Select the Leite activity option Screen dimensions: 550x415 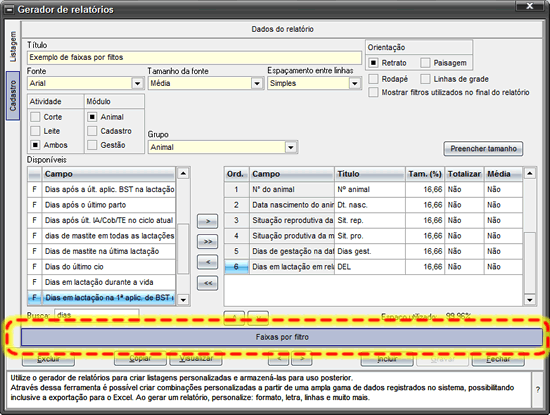[35, 131]
